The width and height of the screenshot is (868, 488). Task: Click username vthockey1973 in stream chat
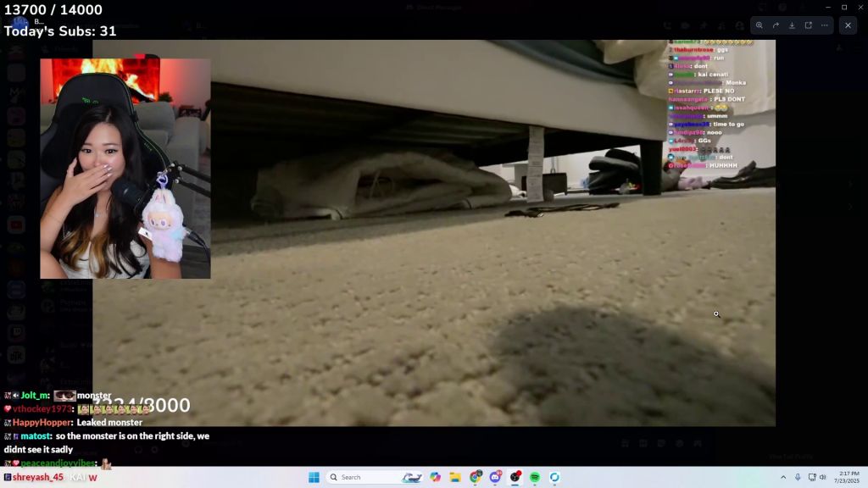coord(42,409)
